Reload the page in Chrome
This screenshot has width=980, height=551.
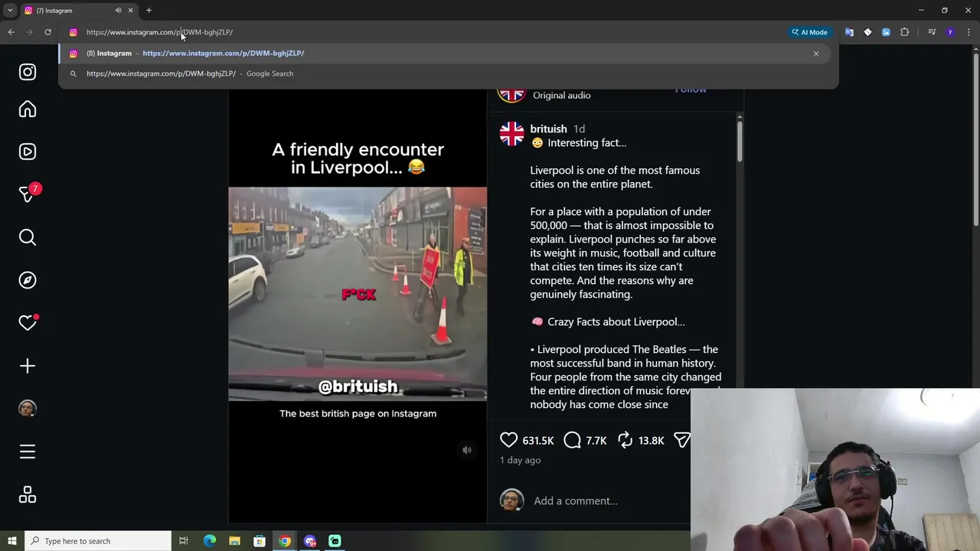tap(47, 32)
